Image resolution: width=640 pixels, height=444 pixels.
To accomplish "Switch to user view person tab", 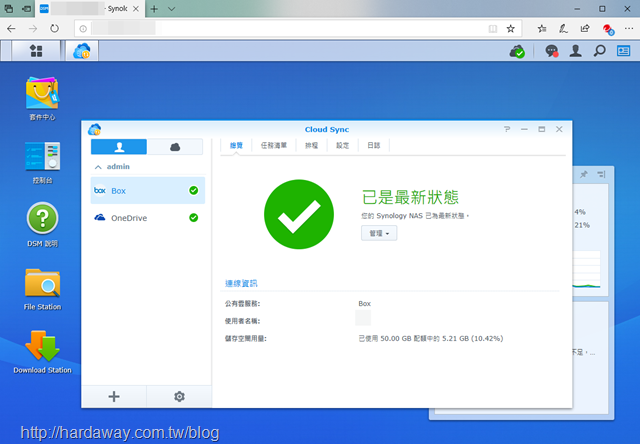I will pos(119,147).
